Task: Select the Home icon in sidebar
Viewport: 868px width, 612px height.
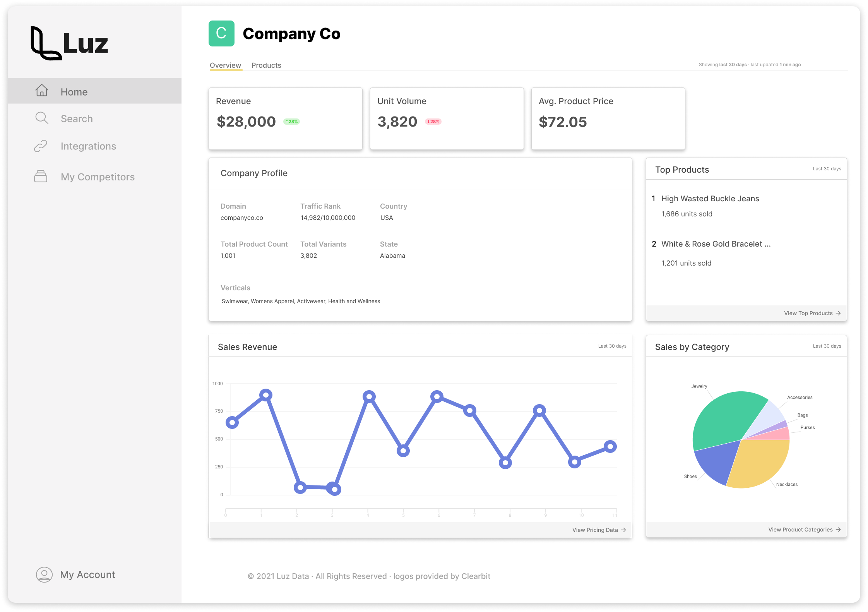Action: click(42, 91)
